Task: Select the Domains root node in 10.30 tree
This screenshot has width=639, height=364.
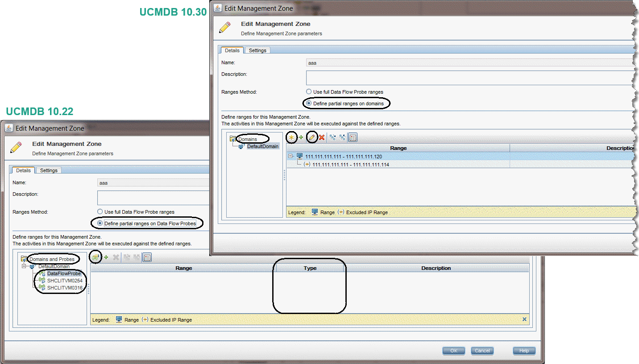Action: (248, 139)
